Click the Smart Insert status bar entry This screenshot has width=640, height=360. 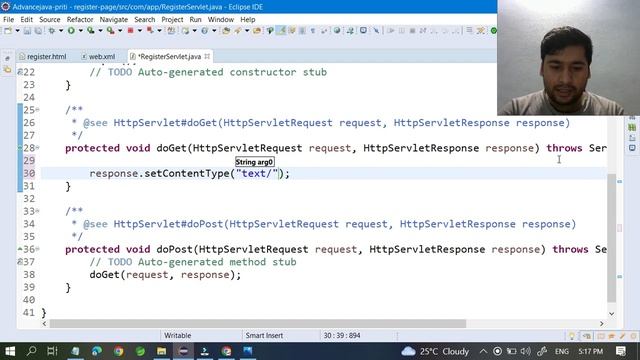tap(264, 336)
